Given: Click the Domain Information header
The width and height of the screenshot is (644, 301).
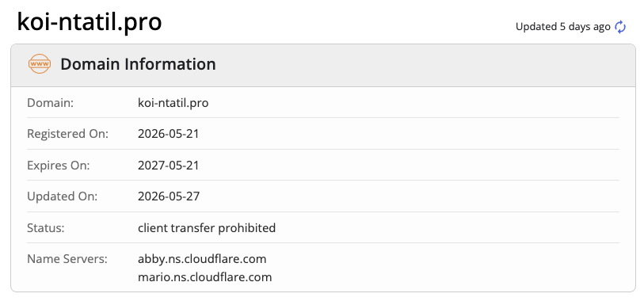Looking at the screenshot, I should [138, 64].
